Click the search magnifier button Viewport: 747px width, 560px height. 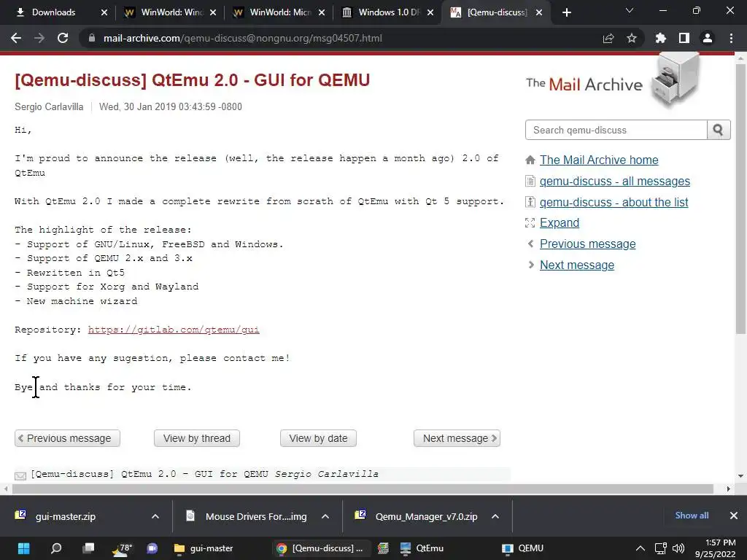[x=719, y=130]
